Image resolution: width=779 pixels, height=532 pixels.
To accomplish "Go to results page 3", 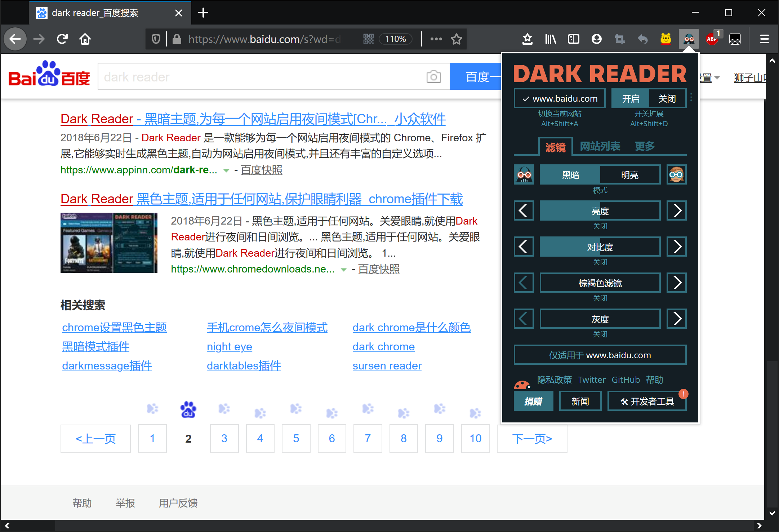I will 224,438.
